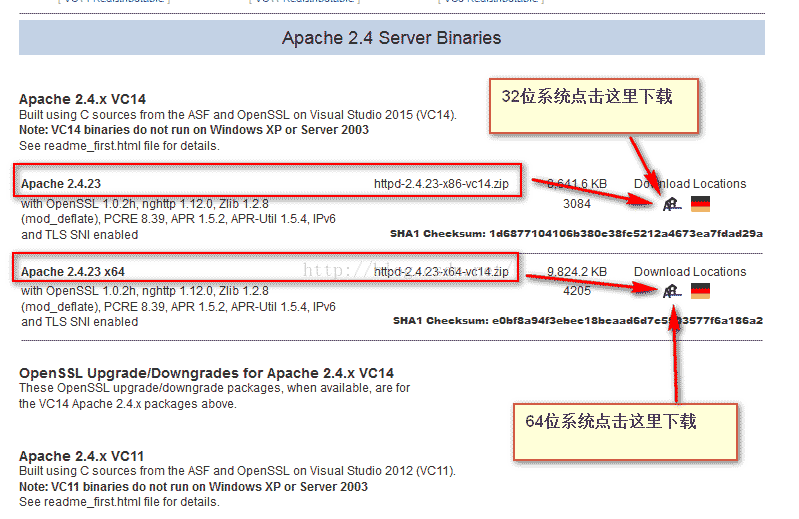Click 'See readme_first.html' line under VC14
The width and height of the screenshot is (799, 519).
click(119, 146)
